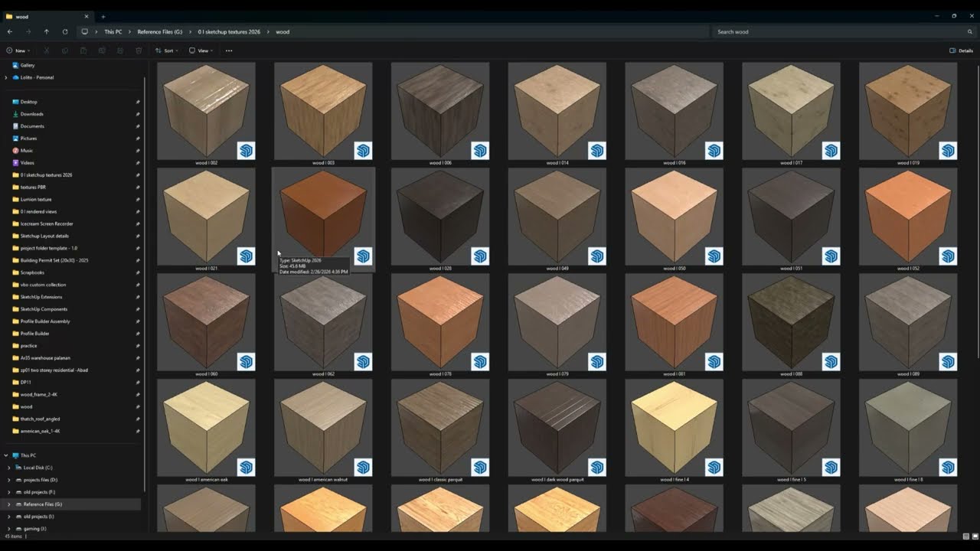Click pin icon beside Scrapbooks
Screen dimensions: 980x551
[x=138, y=272]
